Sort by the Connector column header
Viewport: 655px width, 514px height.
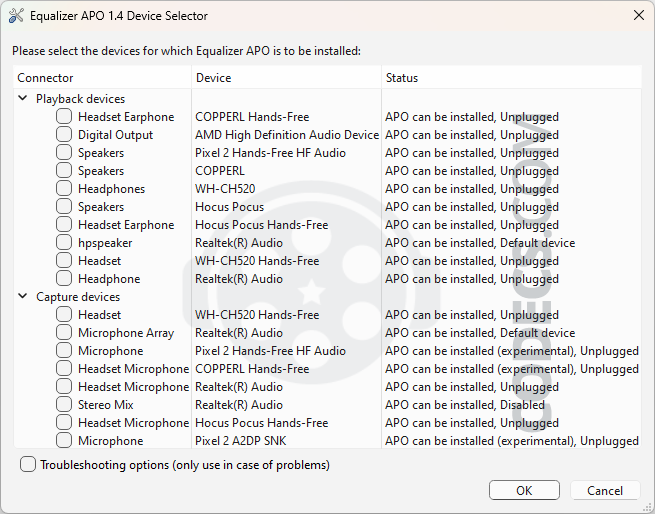pyautogui.click(x=102, y=77)
